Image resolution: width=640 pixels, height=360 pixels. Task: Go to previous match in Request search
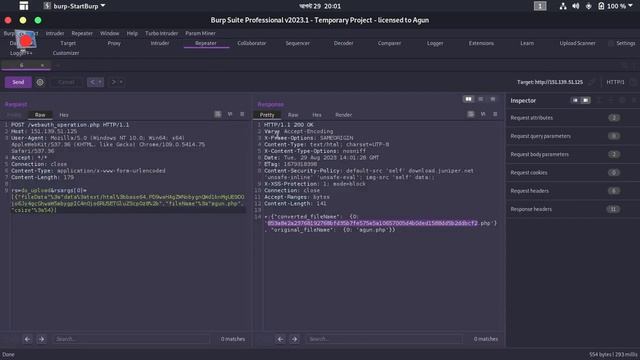tap(27, 339)
